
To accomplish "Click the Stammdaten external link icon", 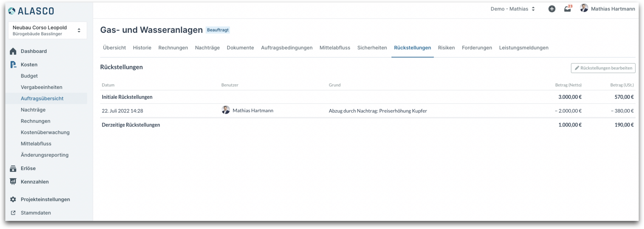I will coord(13,213).
